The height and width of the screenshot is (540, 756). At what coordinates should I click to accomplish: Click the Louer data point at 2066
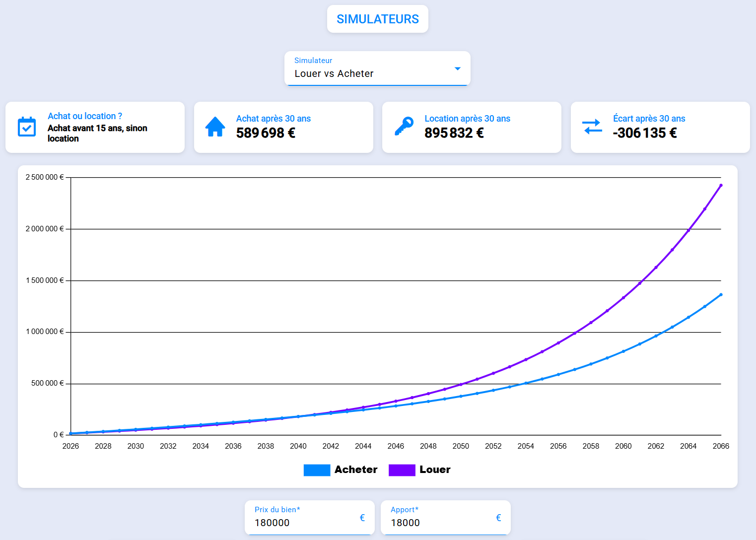tap(721, 185)
